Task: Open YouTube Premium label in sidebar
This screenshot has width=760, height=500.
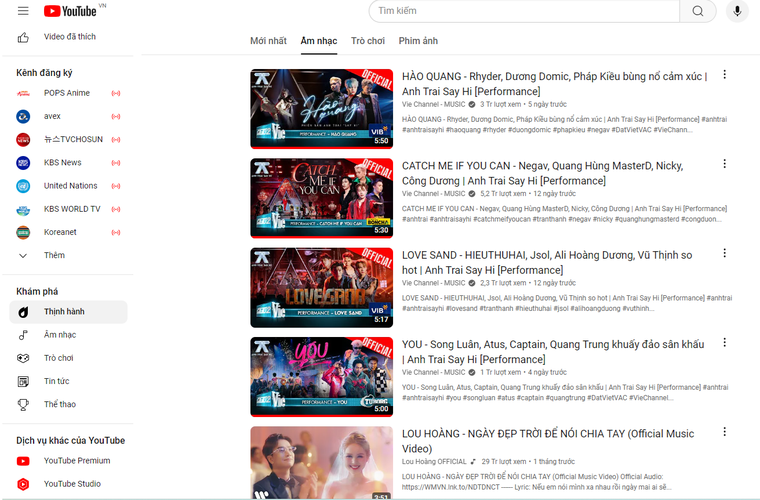Action: pyautogui.click(x=77, y=461)
